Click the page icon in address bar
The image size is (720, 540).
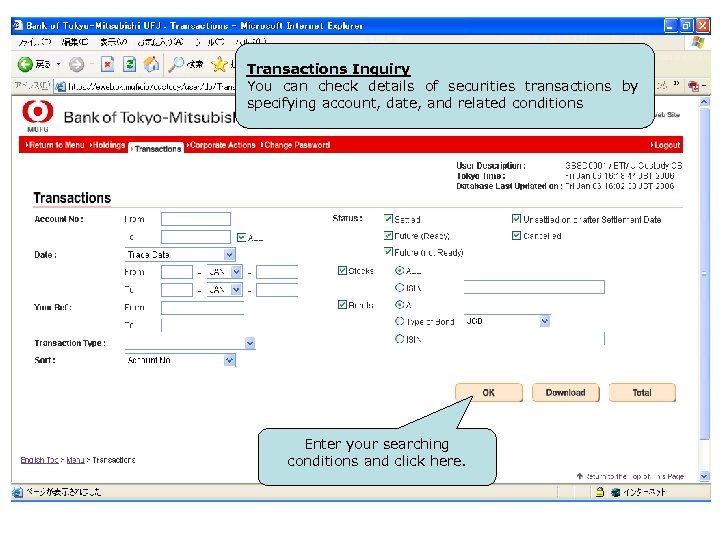61,86
